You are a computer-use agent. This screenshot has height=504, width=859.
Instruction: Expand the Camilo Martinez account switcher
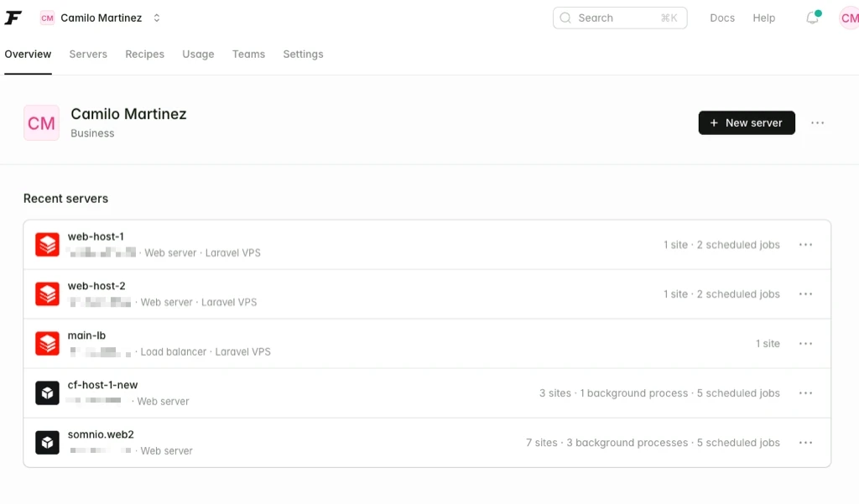[156, 18]
